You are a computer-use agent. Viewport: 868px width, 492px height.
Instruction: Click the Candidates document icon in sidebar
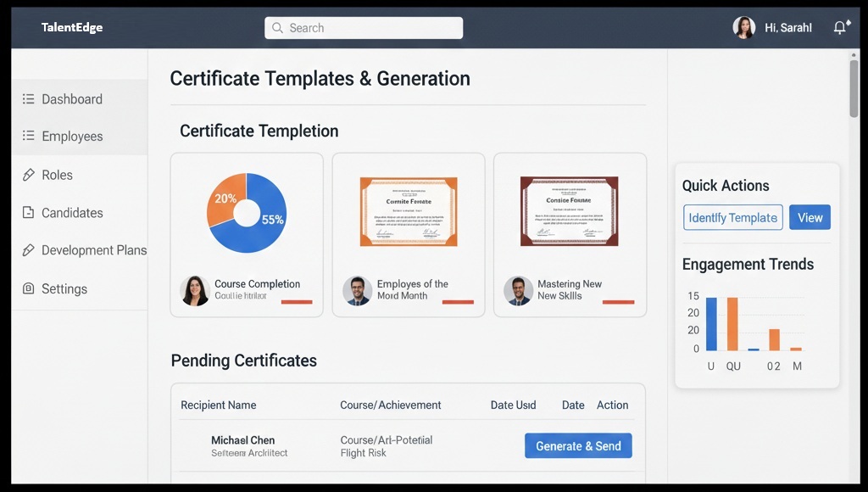point(29,213)
